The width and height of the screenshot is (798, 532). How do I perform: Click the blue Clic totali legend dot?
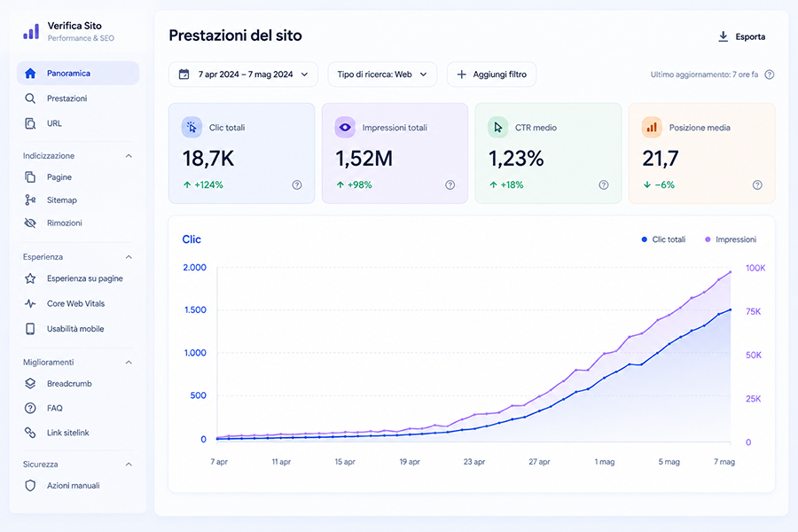coord(645,239)
